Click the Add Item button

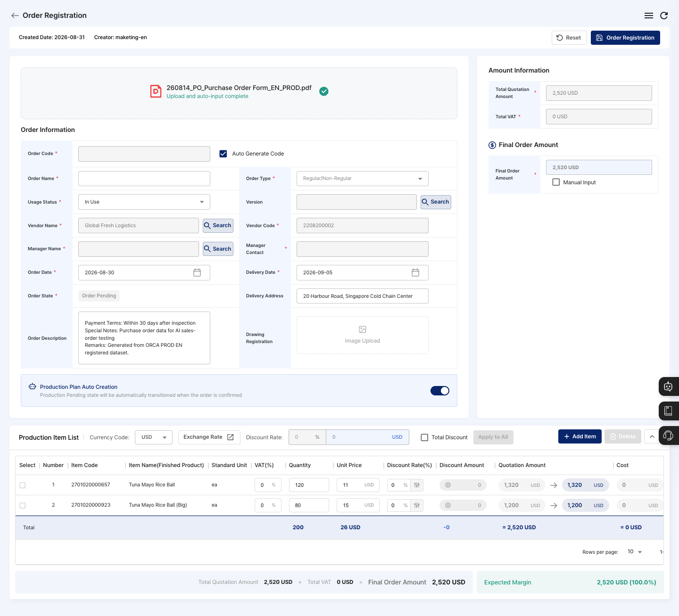pos(580,436)
